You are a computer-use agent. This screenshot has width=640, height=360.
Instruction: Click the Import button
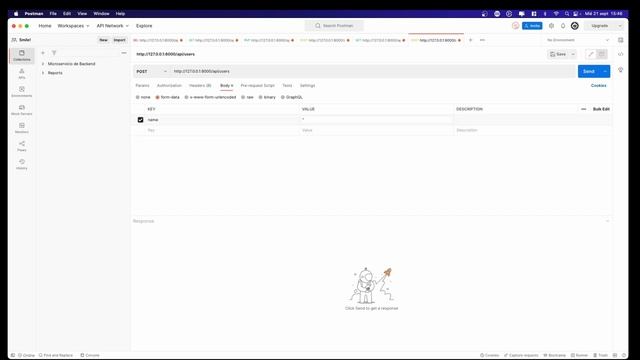[x=120, y=40]
